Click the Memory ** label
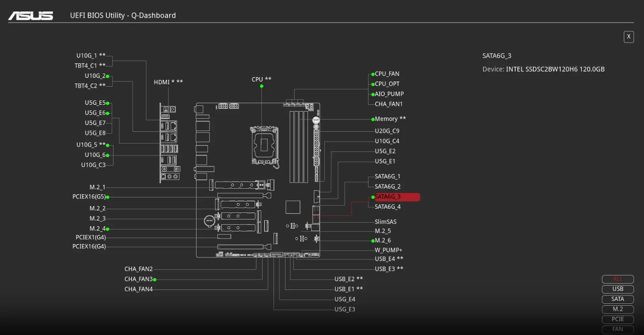The width and height of the screenshot is (644, 335). pos(390,119)
